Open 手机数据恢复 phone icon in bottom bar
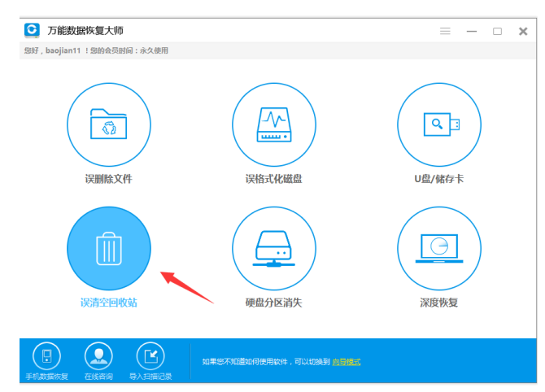The height and width of the screenshot is (392, 545). pyautogui.click(x=46, y=356)
